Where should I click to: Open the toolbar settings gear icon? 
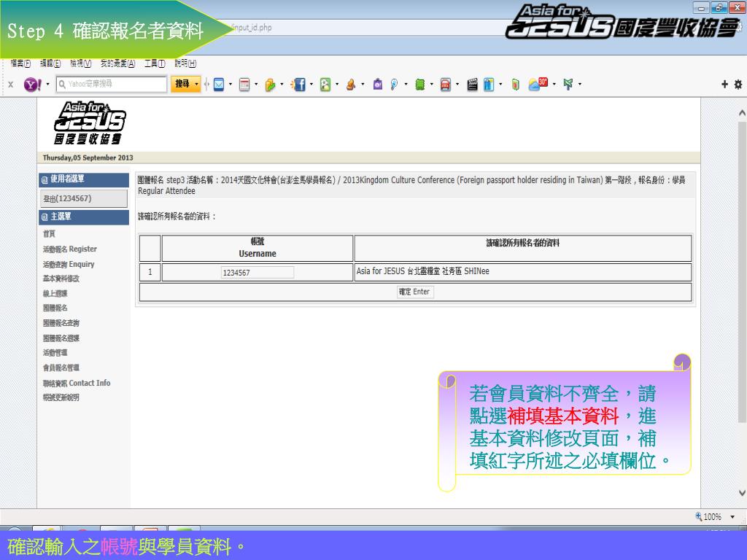738,85
